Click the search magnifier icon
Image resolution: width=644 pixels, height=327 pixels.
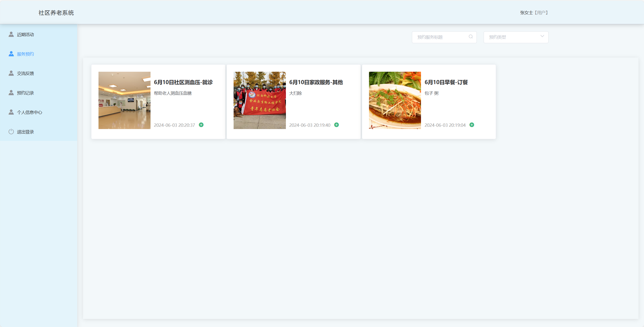pos(470,37)
